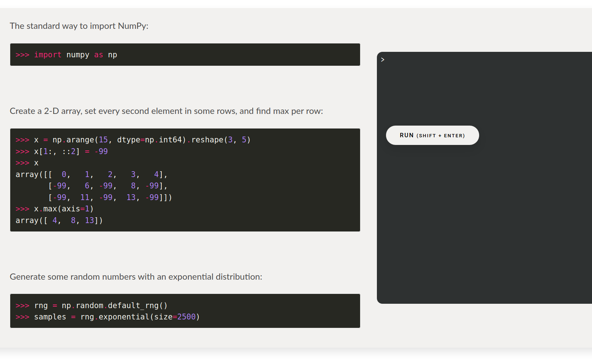Click the np.arange reshape code line
592x364 pixels.
(x=133, y=140)
